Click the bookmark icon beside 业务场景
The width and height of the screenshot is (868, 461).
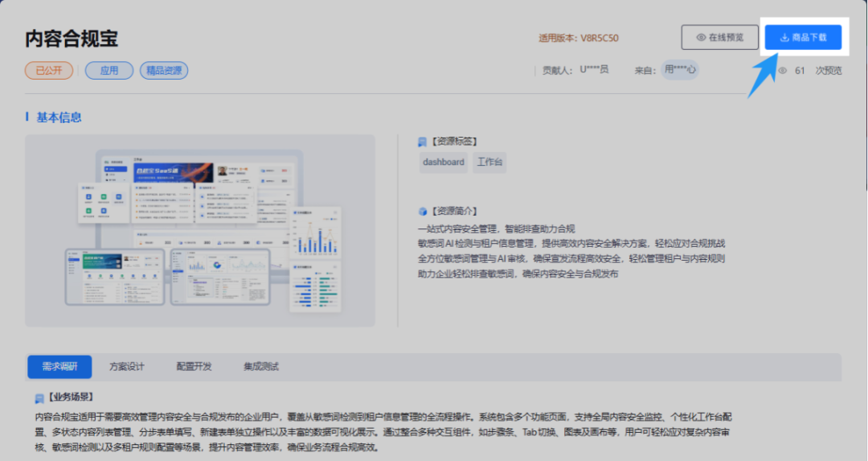(39, 397)
